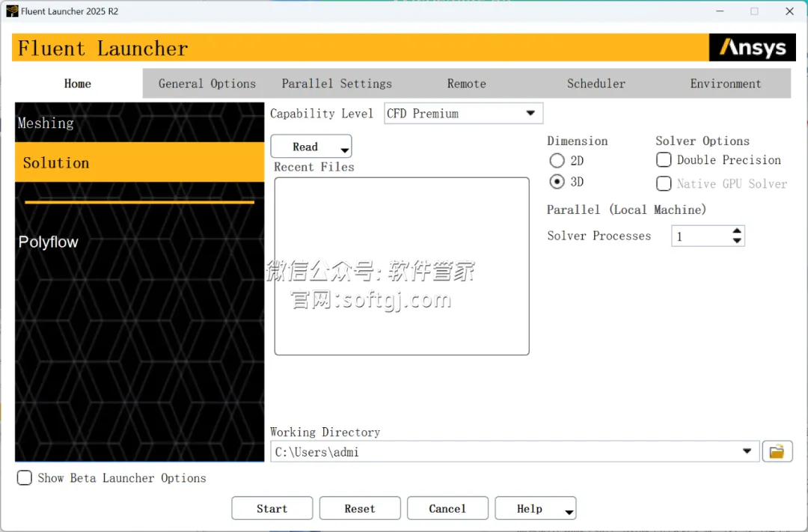The image size is (808, 532).
Task: Click inside the Recent Files list box
Action: pos(402,266)
